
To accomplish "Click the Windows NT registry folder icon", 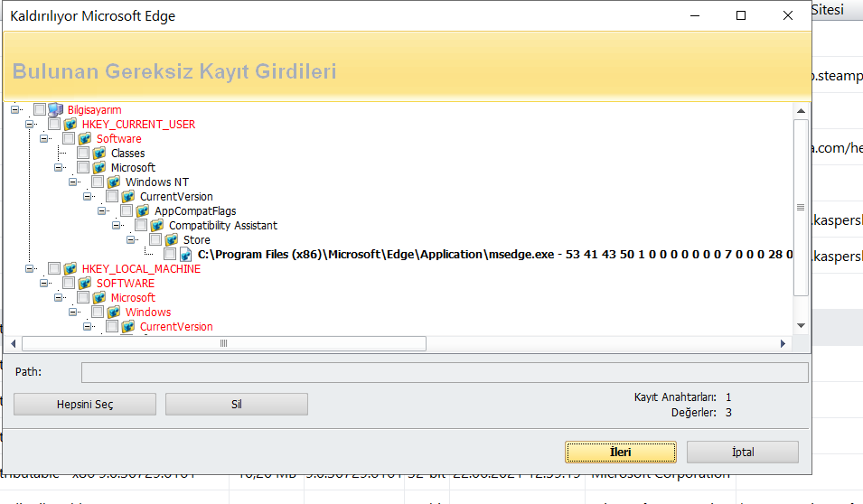I will pyautogui.click(x=113, y=182).
